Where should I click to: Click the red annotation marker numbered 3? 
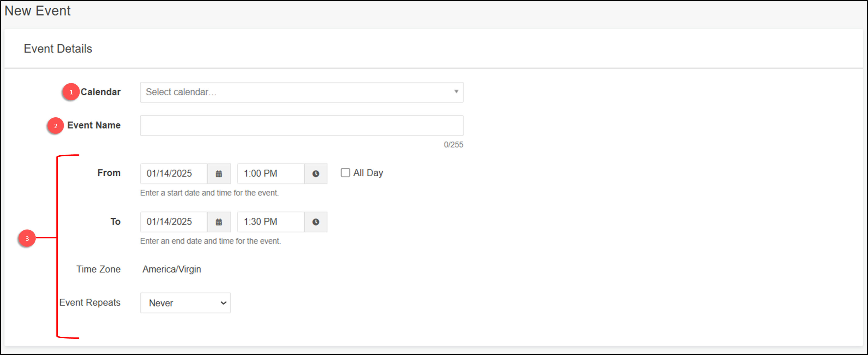tap(27, 238)
